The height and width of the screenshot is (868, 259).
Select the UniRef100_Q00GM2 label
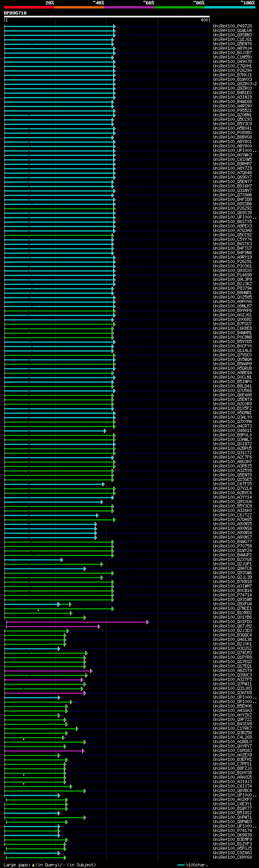pyautogui.click(x=232, y=319)
